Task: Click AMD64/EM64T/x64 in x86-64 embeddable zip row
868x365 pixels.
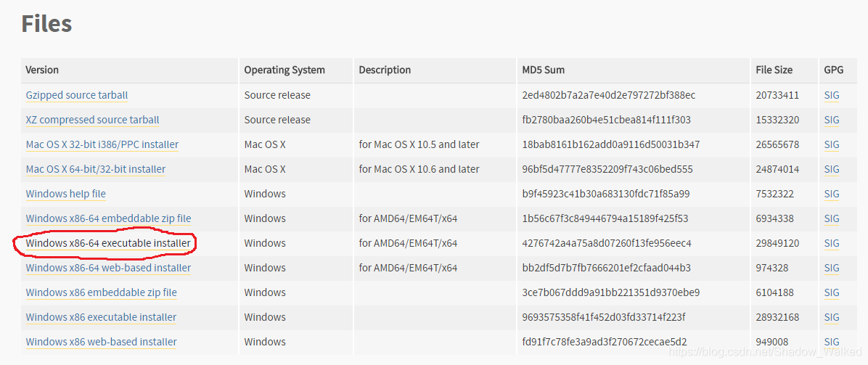Action: pyautogui.click(x=408, y=218)
